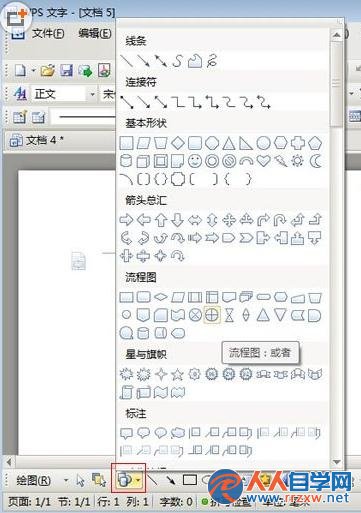Select the cylinder (can) basic shape
Image resolution: width=361 pixels, height=513 pixels.
click(x=126, y=161)
